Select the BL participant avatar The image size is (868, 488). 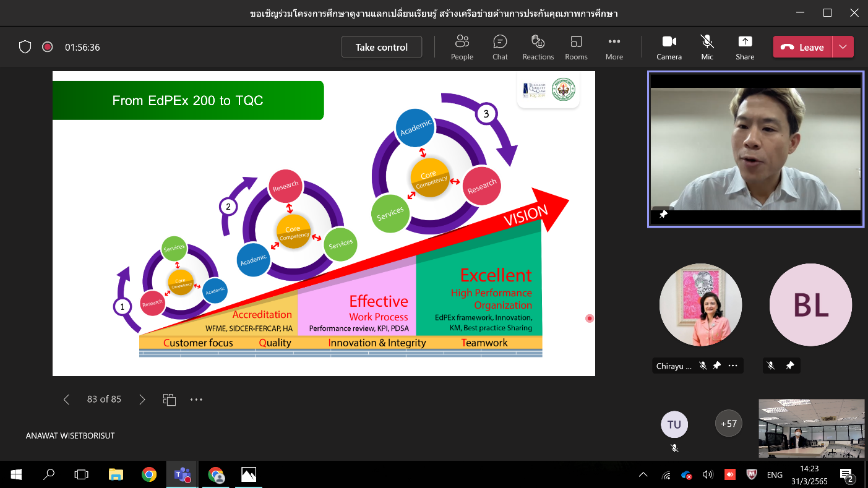(x=810, y=305)
